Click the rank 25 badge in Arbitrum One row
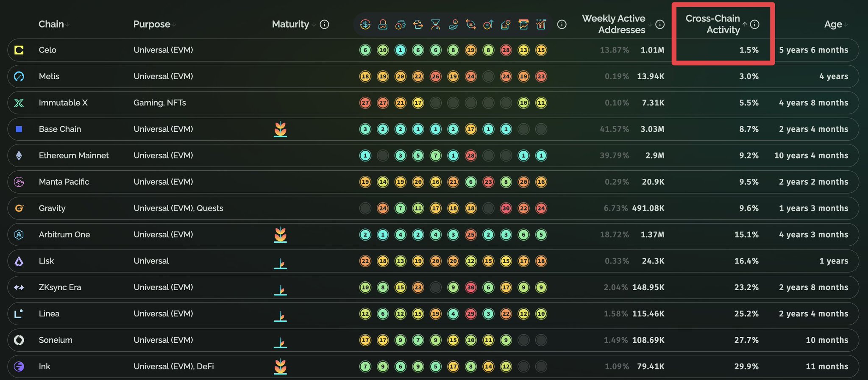 pyautogui.click(x=471, y=235)
